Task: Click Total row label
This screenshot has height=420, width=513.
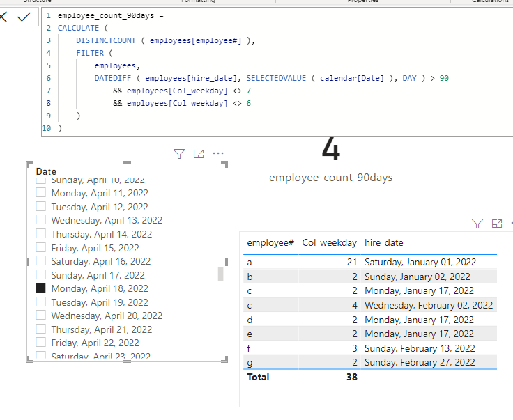Action: click(258, 378)
